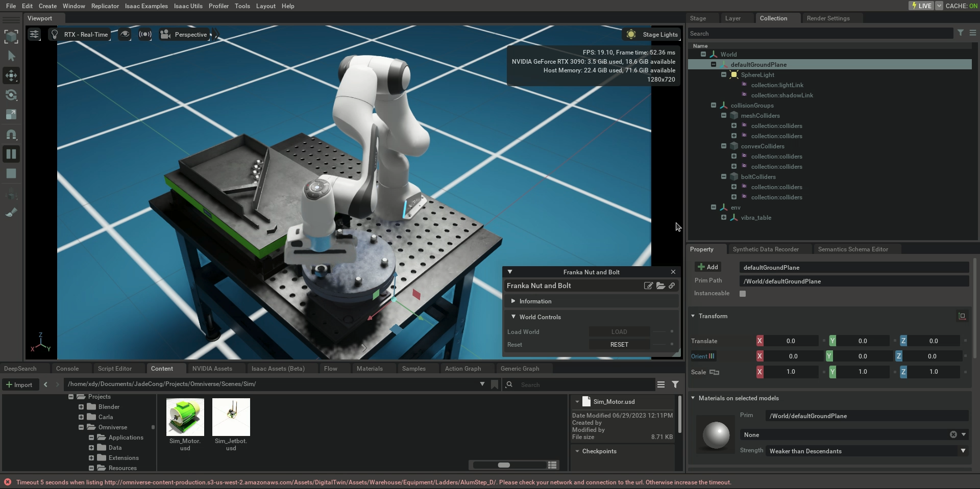Collapse the collisionGroups node
The width and height of the screenshot is (980, 489).
coord(714,105)
